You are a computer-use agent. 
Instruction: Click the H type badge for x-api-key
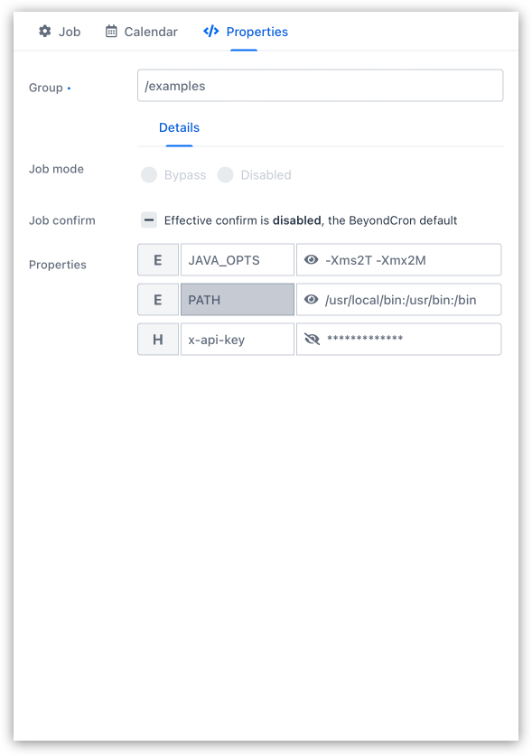click(x=158, y=340)
